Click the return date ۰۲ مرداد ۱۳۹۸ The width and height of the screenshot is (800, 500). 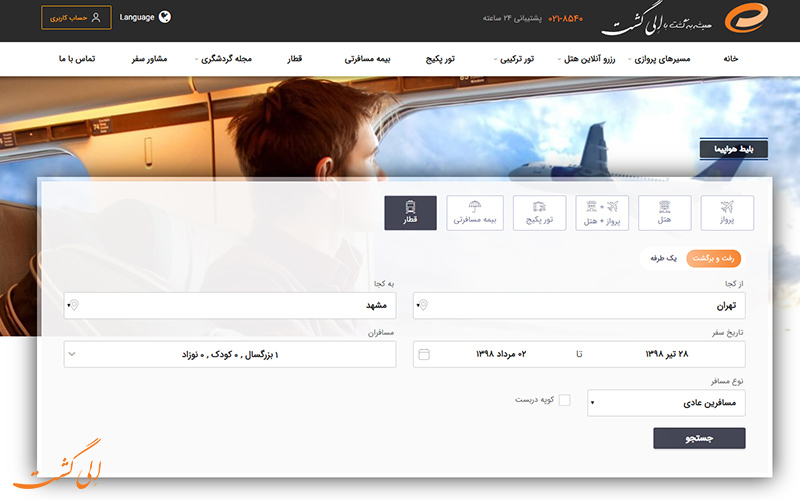coord(501,354)
